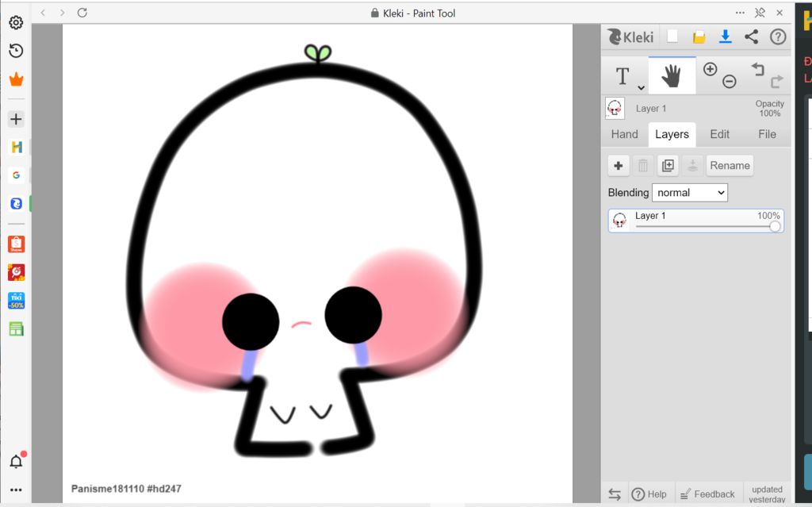The image size is (812, 507).
Task: Open the green spreadsheet shortcut in the sidebar
Action: (16, 328)
